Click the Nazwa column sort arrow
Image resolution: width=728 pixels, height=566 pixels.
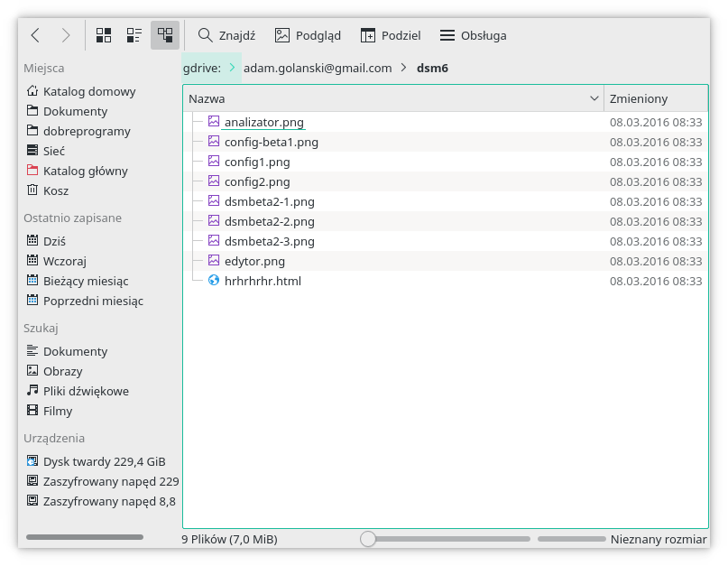594,98
